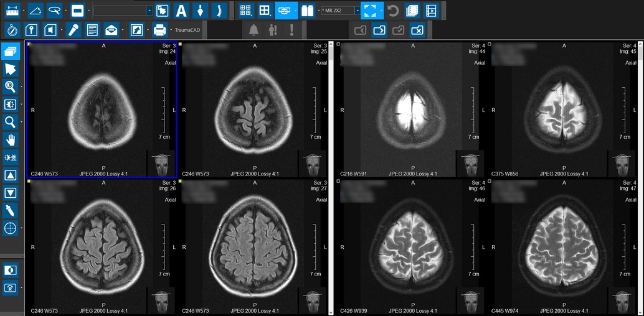644x316 pixels.
Task: Toggle the full screen layout button
Action: click(x=370, y=11)
